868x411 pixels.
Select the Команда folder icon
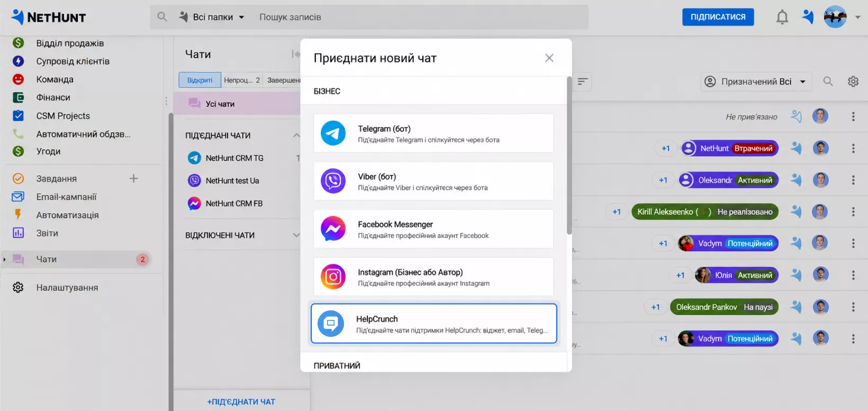[x=18, y=79]
